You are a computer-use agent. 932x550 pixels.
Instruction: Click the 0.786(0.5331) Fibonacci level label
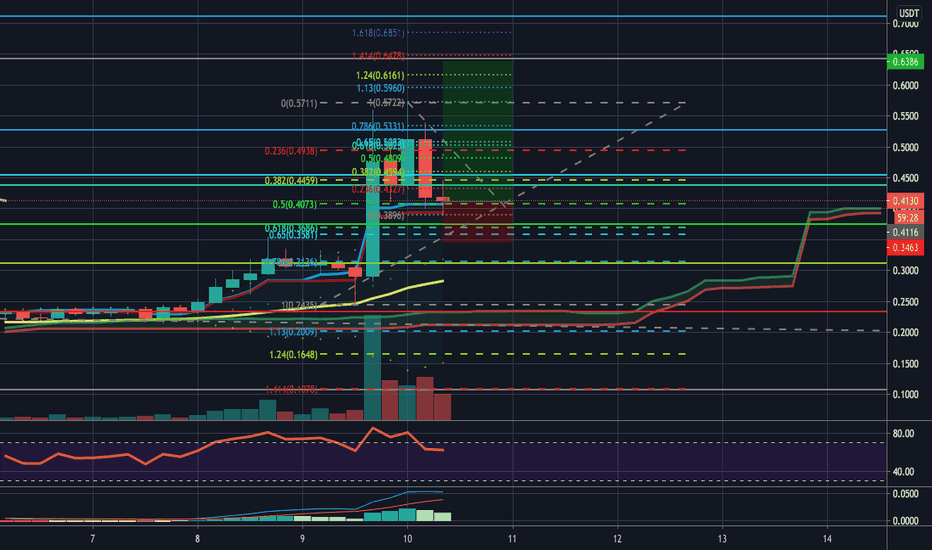click(377, 126)
